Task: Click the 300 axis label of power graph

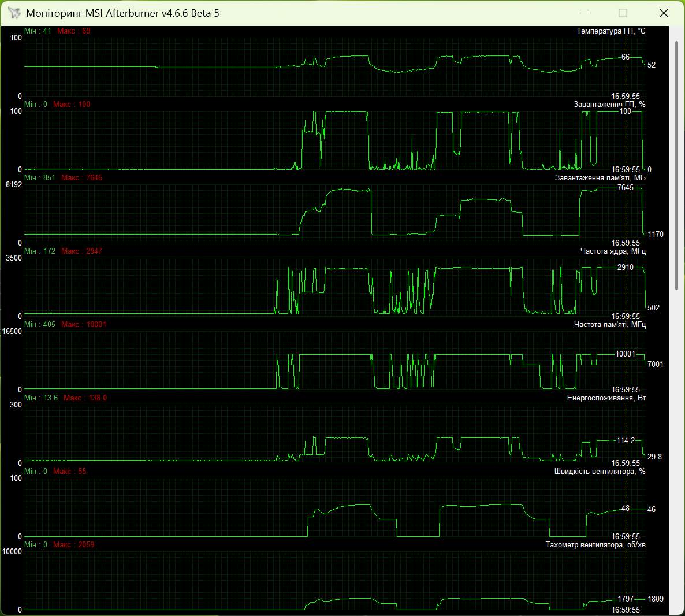Action: click(16, 405)
